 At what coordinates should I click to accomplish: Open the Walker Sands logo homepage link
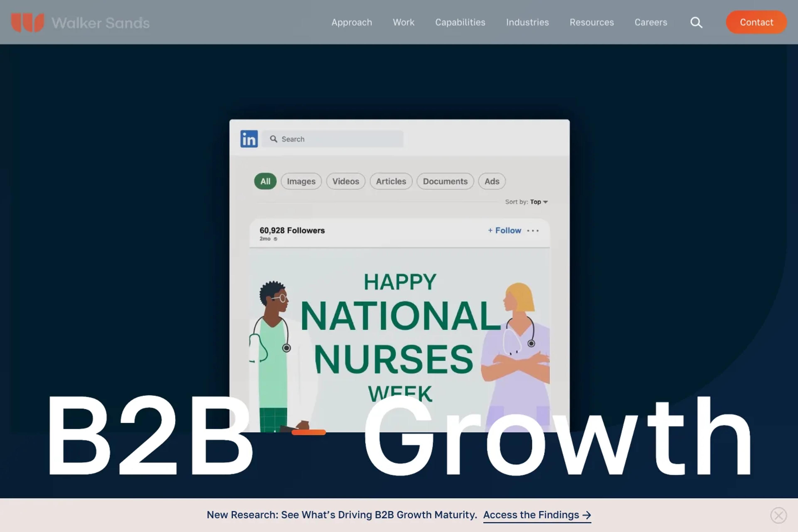pos(80,22)
